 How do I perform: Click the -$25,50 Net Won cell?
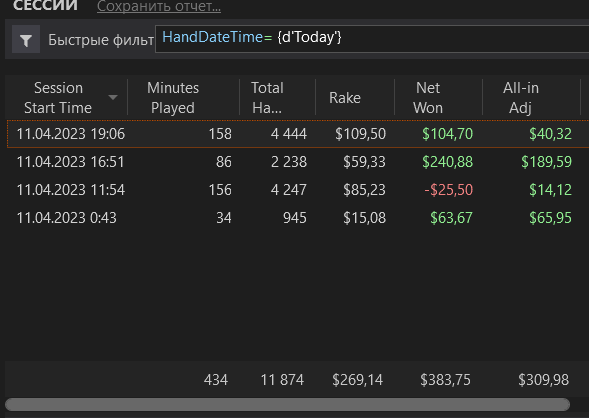448,190
